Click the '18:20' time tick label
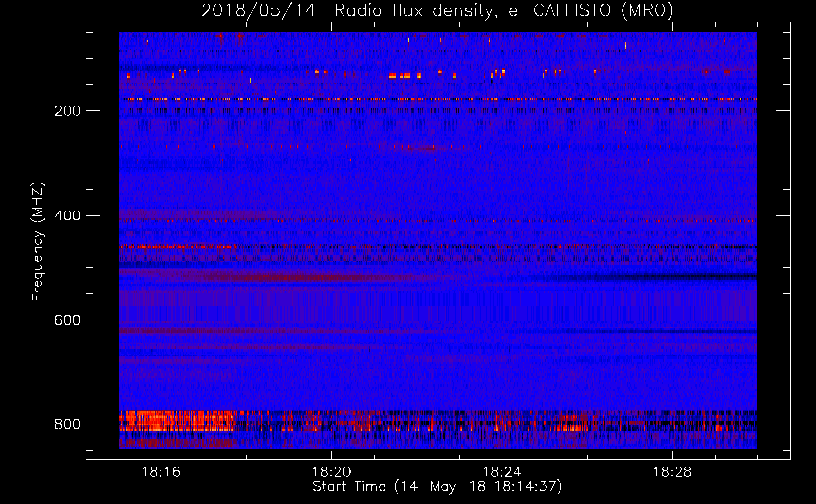Viewport: 816px width, 504px height. [331, 472]
